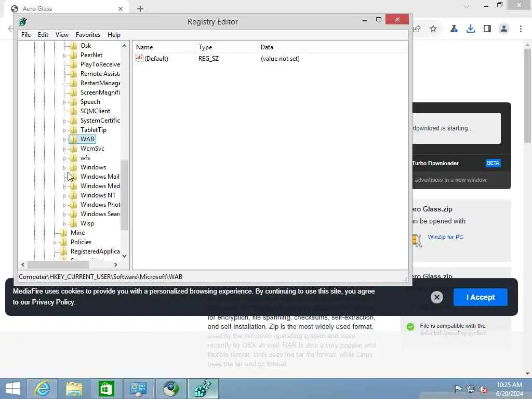The height and width of the screenshot is (399, 532).
Task: Click the tree horizontal scroll right arrow
Action: (116, 264)
